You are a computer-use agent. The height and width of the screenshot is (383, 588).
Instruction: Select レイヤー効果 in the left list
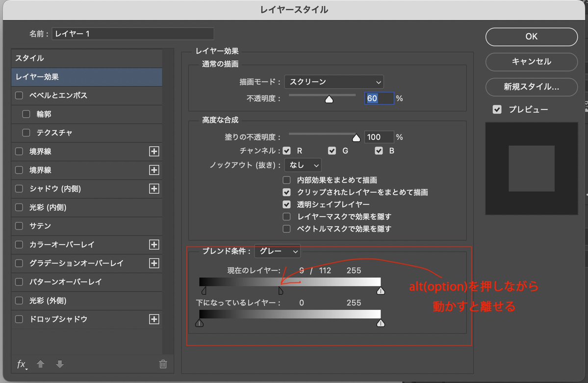[87, 77]
